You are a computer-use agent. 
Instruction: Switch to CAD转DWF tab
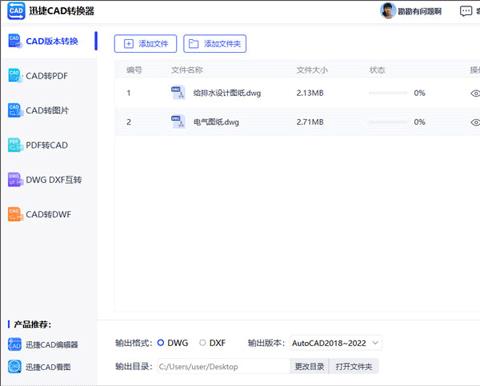click(48, 215)
